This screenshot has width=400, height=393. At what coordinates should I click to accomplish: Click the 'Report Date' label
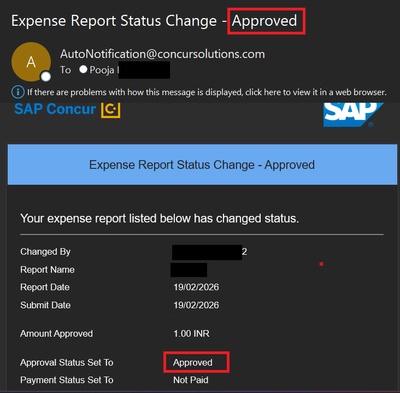[45, 287]
